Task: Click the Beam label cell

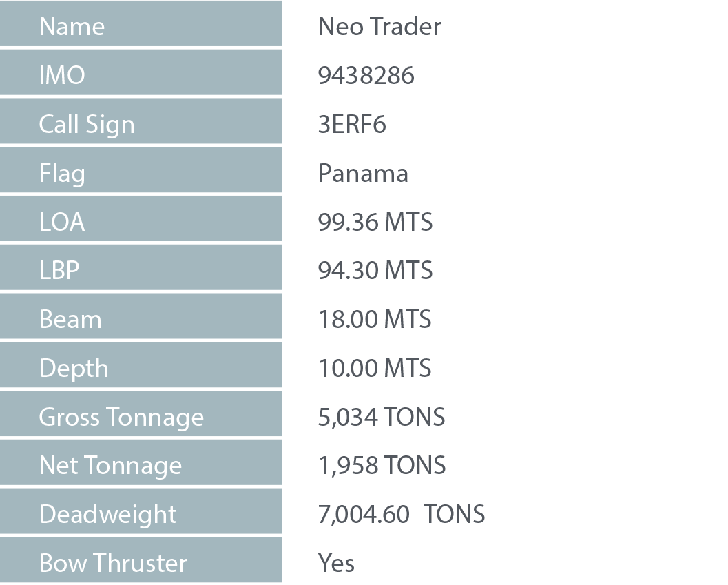Action: 141,316
